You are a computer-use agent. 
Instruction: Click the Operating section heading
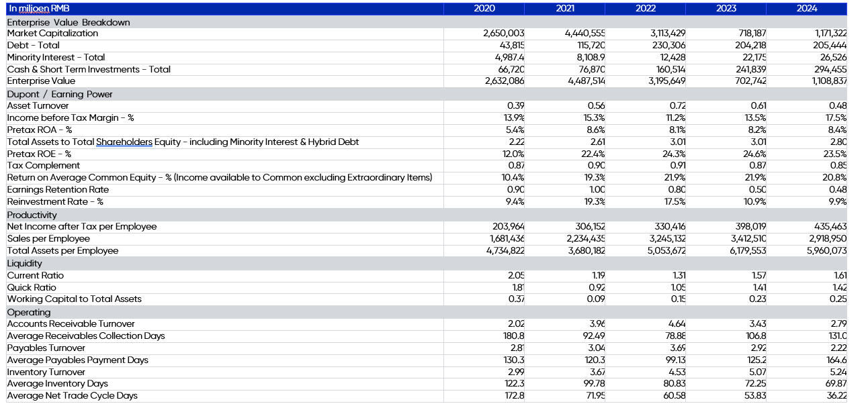click(29, 313)
